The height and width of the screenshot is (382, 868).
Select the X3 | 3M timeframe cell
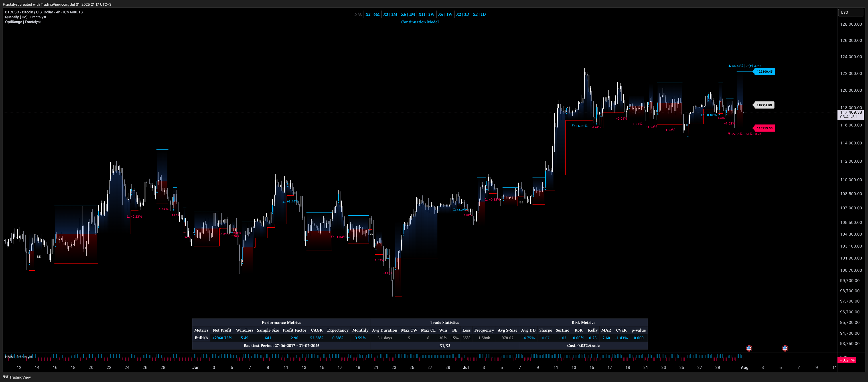click(390, 15)
